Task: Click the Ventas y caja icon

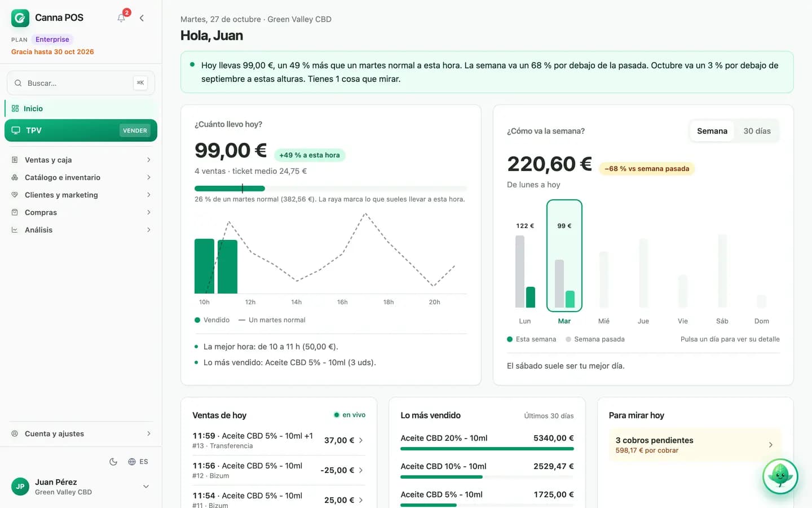Action: click(15, 160)
